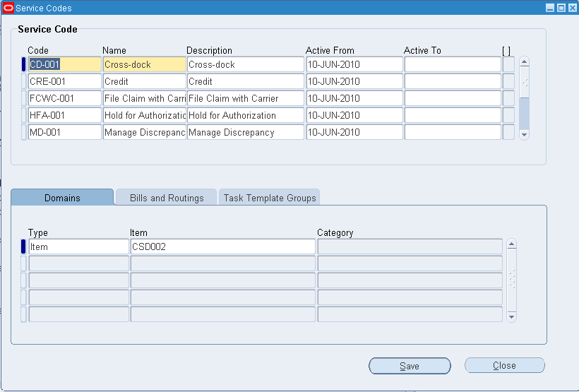
Task: Select the record indicator for FCWC-001 row
Action: click(x=23, y=98)
